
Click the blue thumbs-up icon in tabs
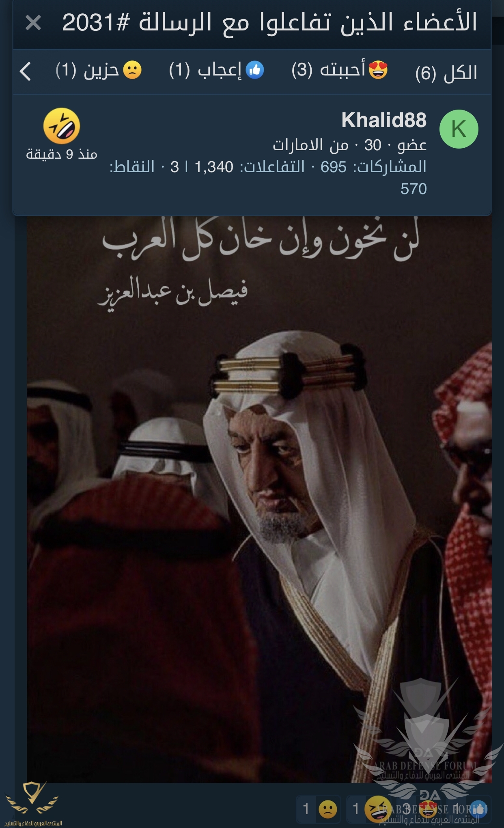point(255,70)
